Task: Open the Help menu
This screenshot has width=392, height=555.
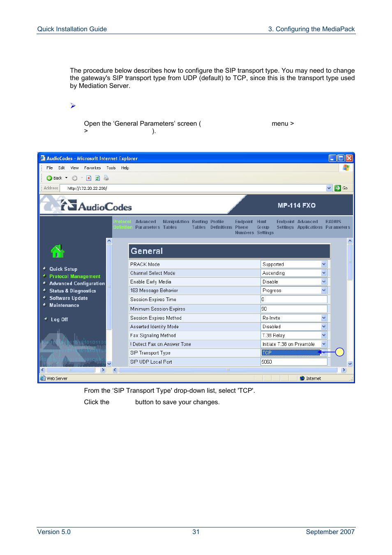Action: [x=125, y=168]
